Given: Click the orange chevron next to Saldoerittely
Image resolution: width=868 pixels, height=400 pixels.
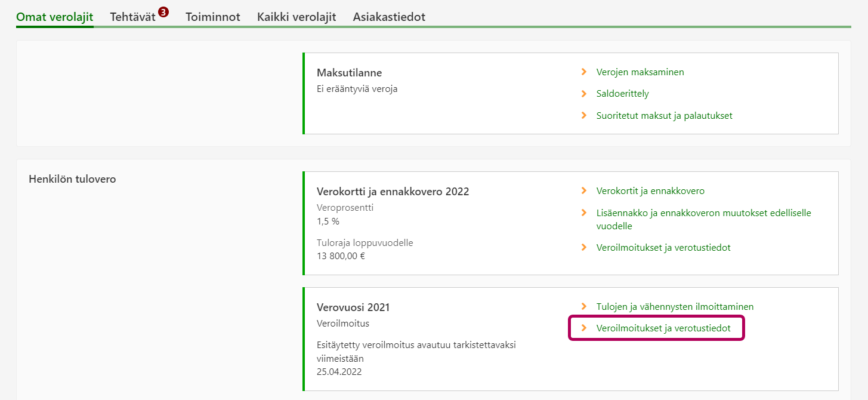Looking at the screenshot, I should 584,94.
